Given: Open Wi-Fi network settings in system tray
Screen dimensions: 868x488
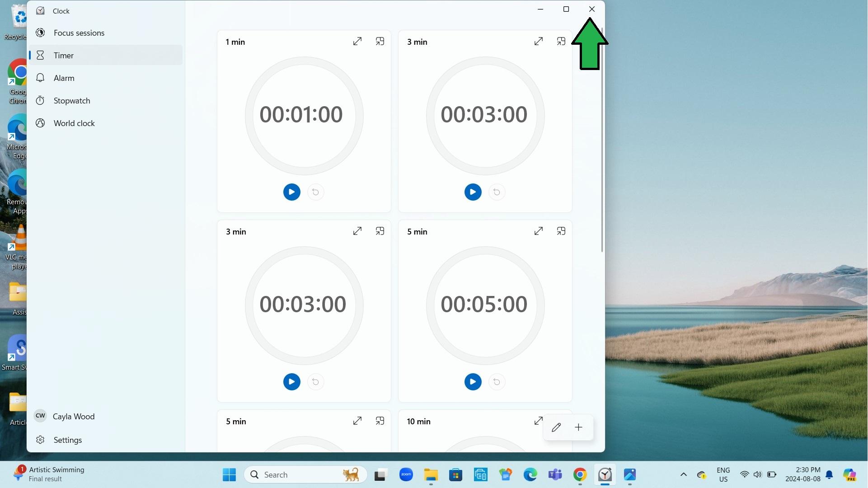Looking at the screenshot, I should tap(744, 475).
